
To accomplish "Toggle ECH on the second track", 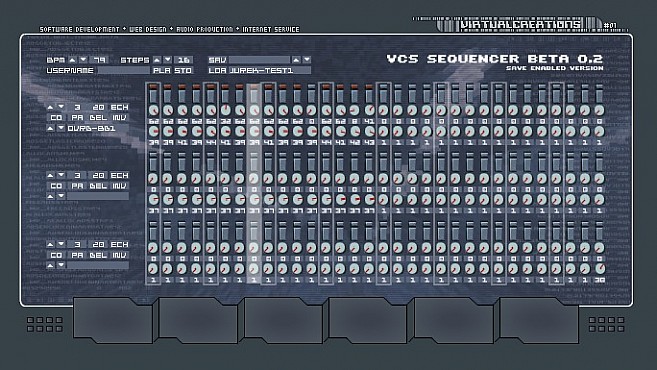I will click(x=119, y=175).
